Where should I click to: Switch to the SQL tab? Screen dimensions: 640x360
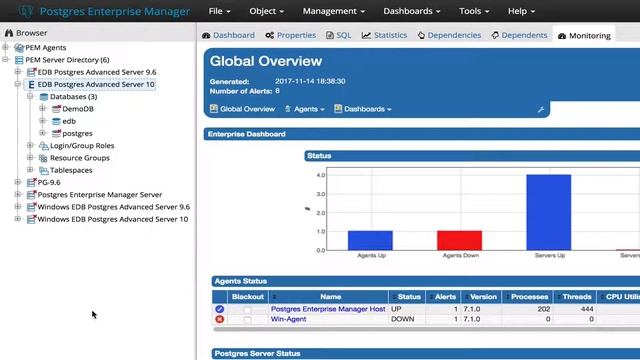338,36
